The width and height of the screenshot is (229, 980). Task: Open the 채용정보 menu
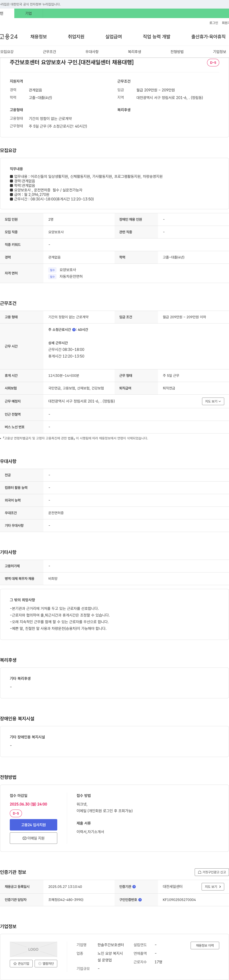coord(38,36)
